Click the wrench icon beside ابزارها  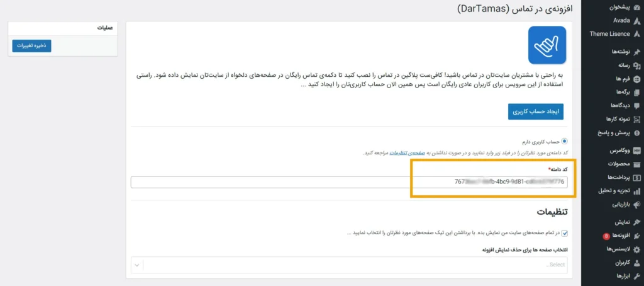tap(636, 276)
